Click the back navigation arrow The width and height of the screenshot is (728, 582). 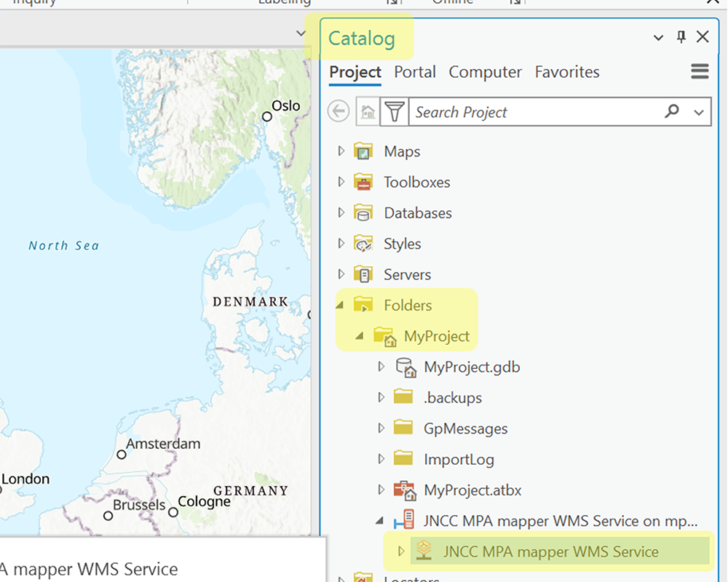pos(339,111)
